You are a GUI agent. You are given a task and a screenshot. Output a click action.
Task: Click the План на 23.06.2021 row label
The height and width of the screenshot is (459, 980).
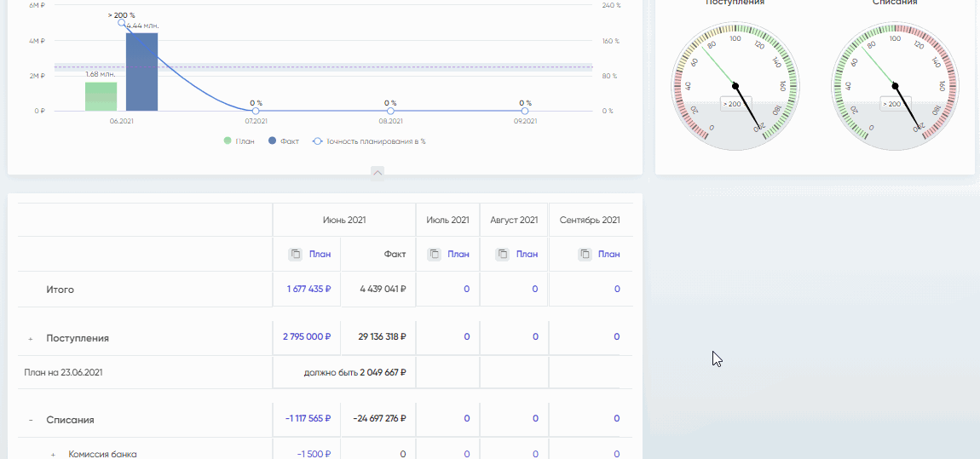click(x=63, y=372)
